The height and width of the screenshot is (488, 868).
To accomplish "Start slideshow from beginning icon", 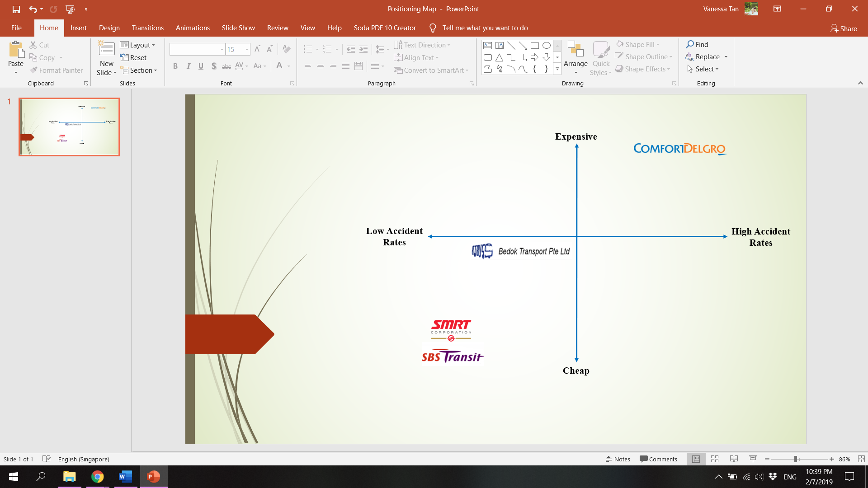I will pyautogui.click(x=70, y=9).
